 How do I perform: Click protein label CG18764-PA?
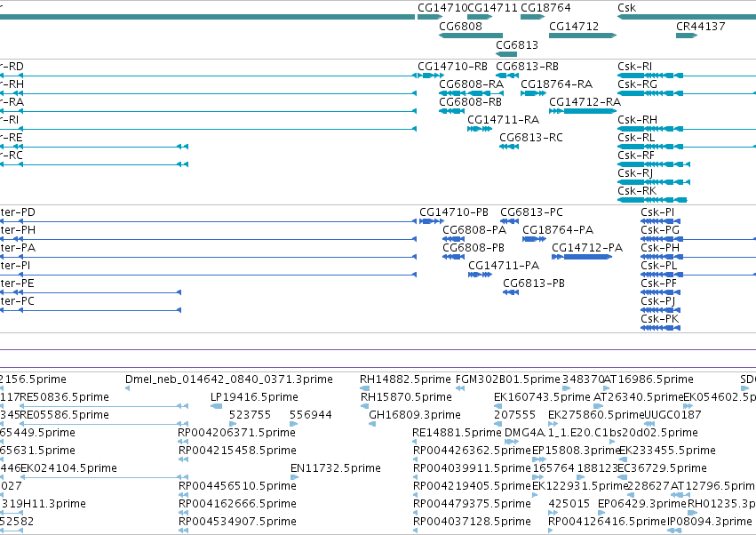click(x=558, y=230)
